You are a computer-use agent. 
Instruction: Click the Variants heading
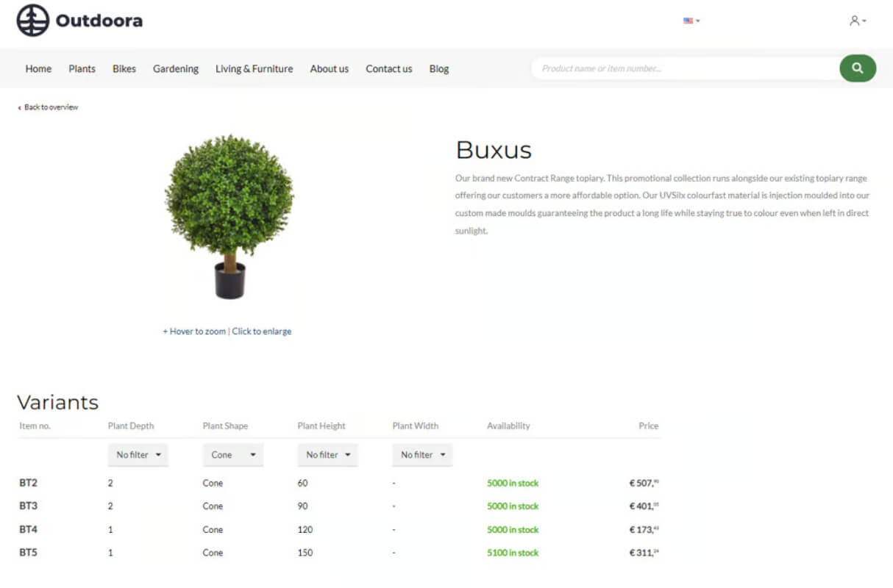point(57,402)
